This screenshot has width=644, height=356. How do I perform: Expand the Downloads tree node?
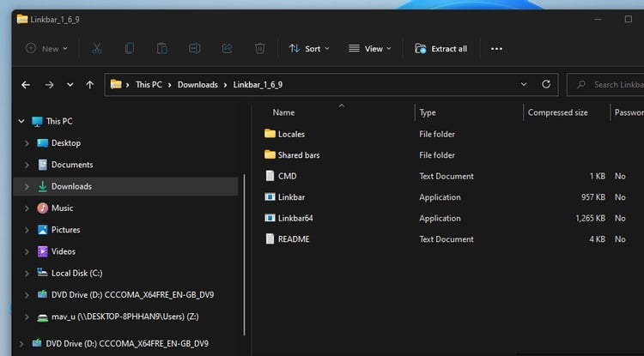click(27, 187)
